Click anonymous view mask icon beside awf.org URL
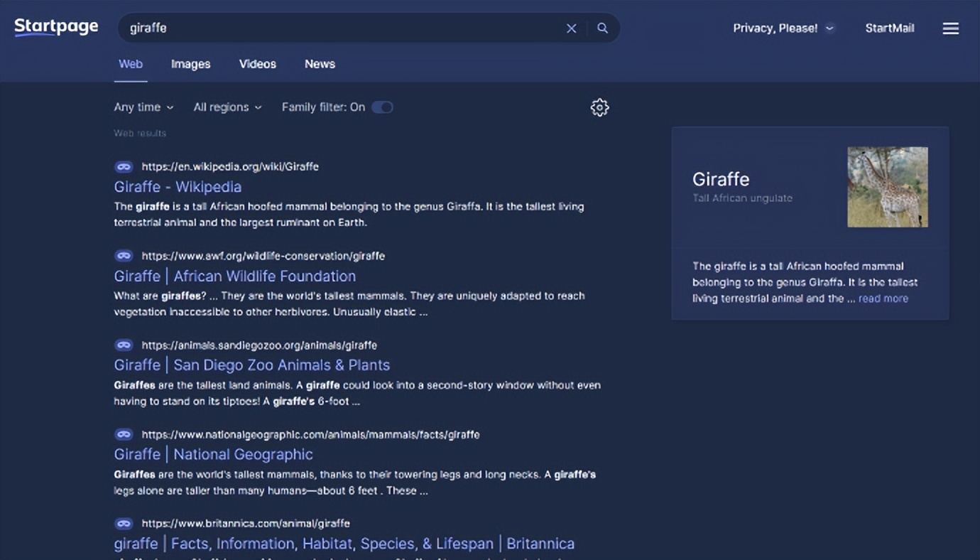Screen dimensions: 980x560 point(124,256)
